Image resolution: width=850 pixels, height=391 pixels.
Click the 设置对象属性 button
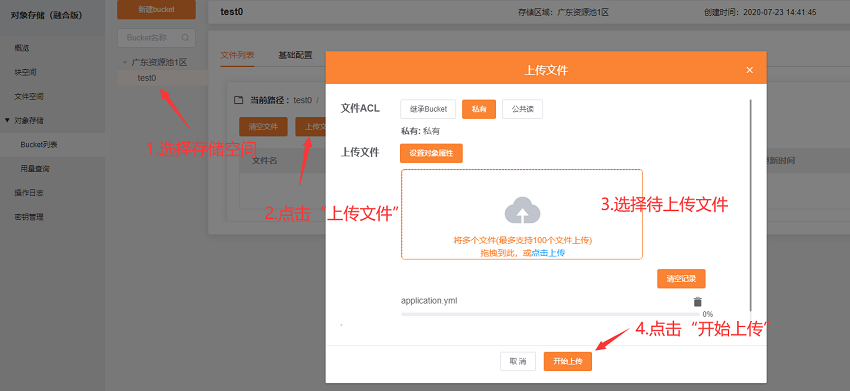tap(432, 153)
